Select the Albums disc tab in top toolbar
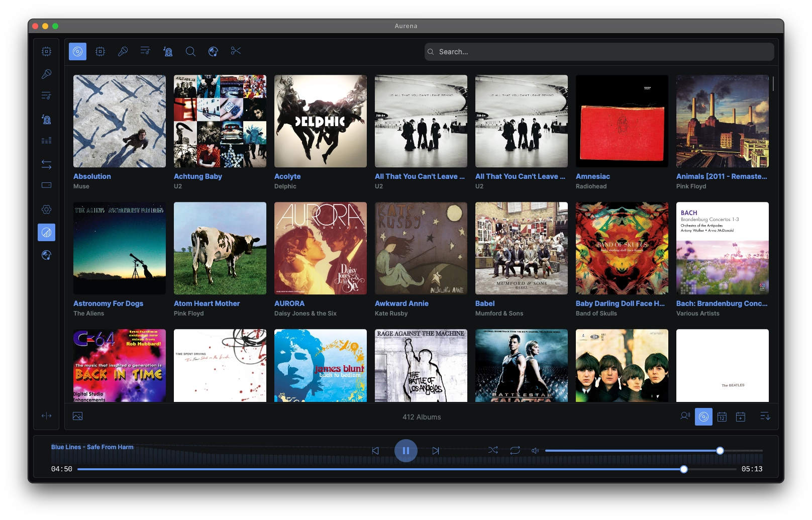812x520 pixels. tap(77, 51)
